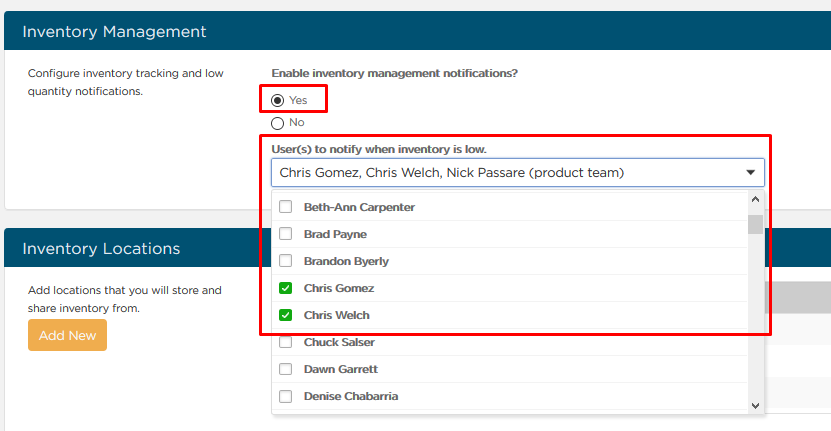Tick the Dawn Garrett checkbox
The image size is (831, 431).
point(286,369)
